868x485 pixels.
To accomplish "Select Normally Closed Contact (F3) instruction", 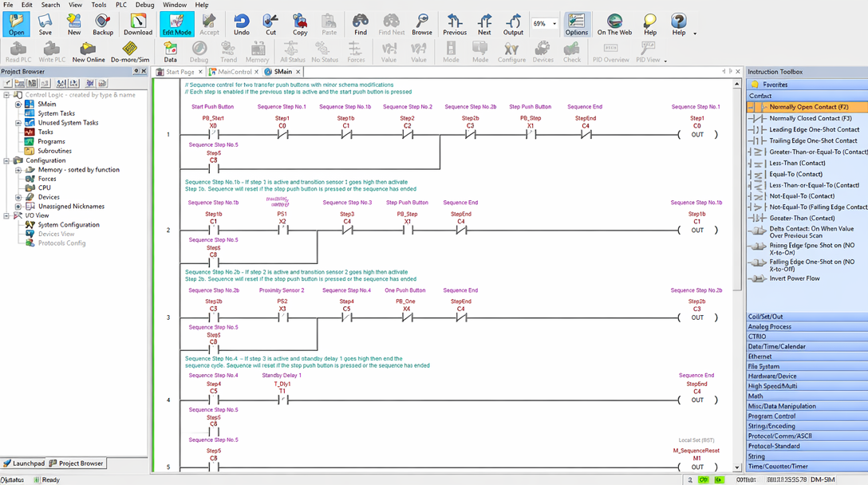I will 807,119.
